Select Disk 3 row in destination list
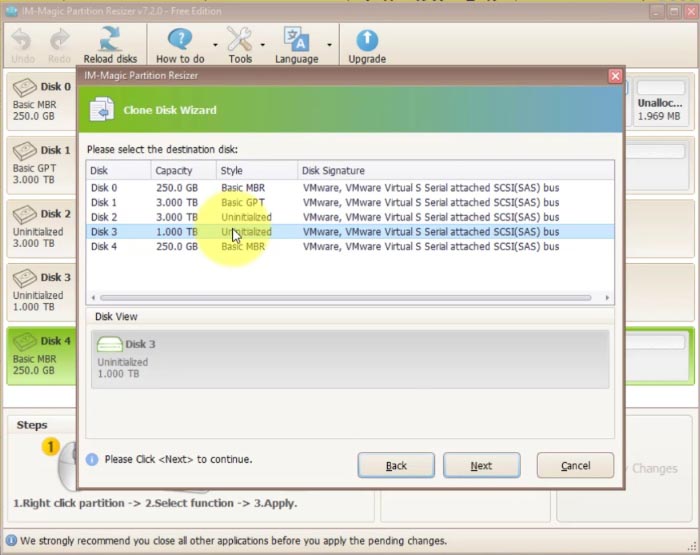This screenshot has height=555, width=700. (350, 232)
